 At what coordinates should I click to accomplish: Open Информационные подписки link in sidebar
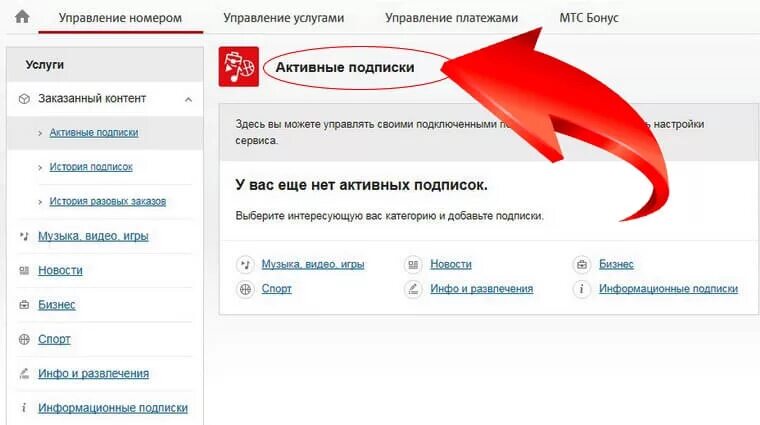[x=113, y=408]
